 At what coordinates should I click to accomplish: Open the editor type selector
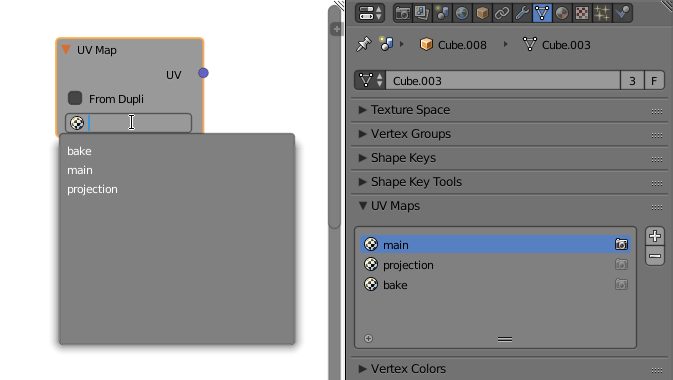(x=370, y=13)
